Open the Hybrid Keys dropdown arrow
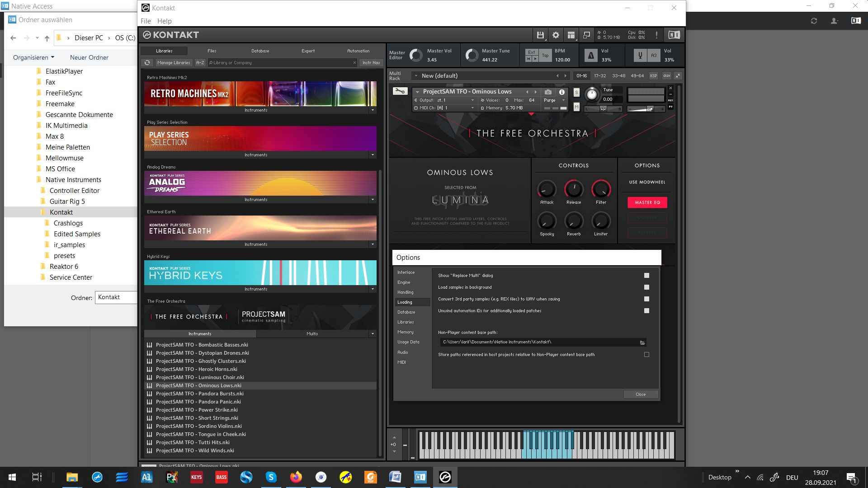The width and height of the screenshot is (868, 488). [x=373, y=289]
